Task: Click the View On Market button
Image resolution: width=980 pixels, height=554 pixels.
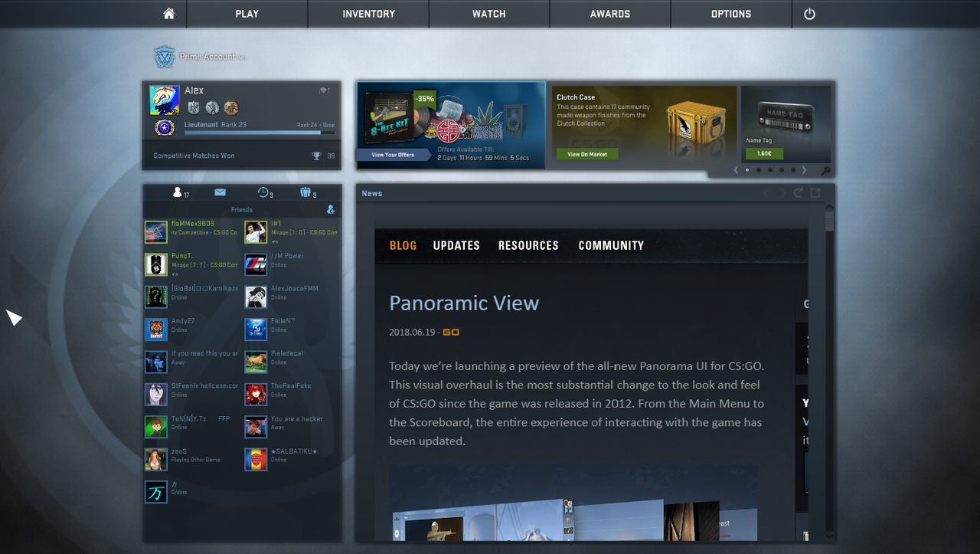Action: click(x=587, y=154)
